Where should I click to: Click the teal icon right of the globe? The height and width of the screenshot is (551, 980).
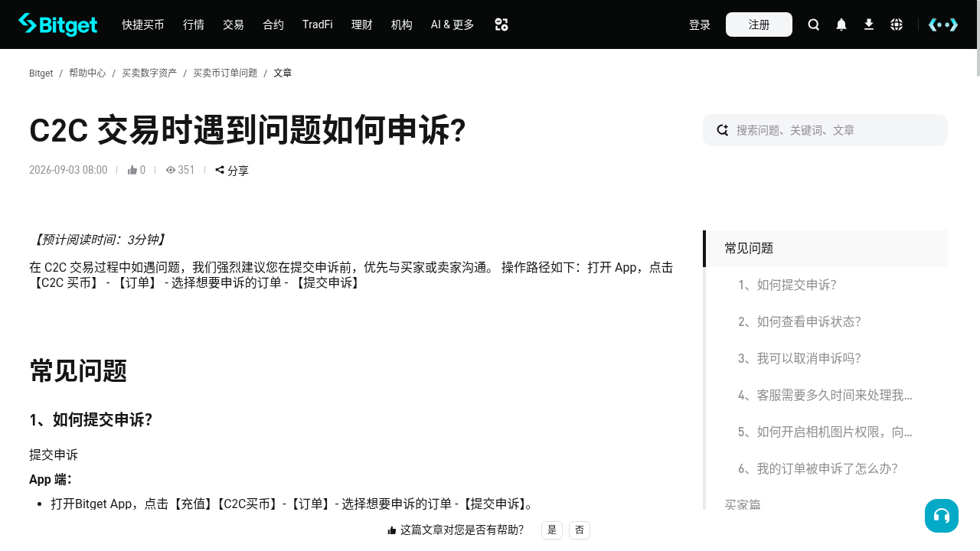(943, 24)
